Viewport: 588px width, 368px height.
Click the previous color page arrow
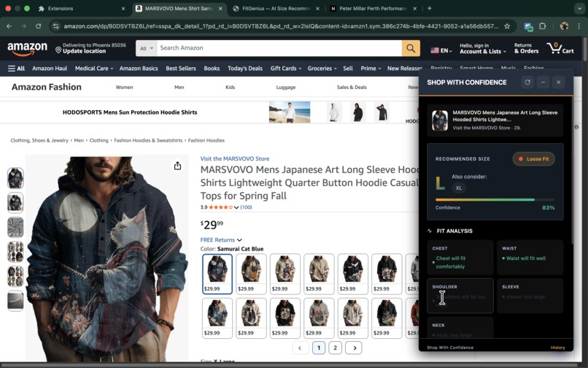tap(300, 348)
